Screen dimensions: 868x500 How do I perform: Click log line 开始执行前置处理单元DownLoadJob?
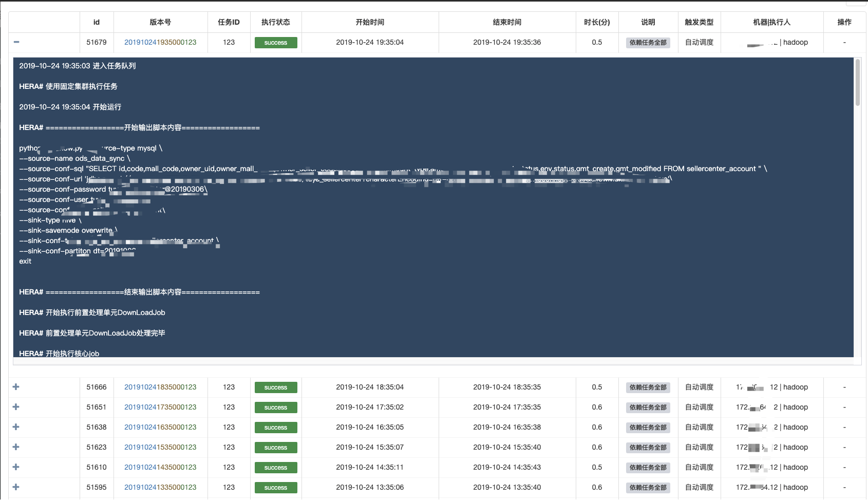point(92,312)
